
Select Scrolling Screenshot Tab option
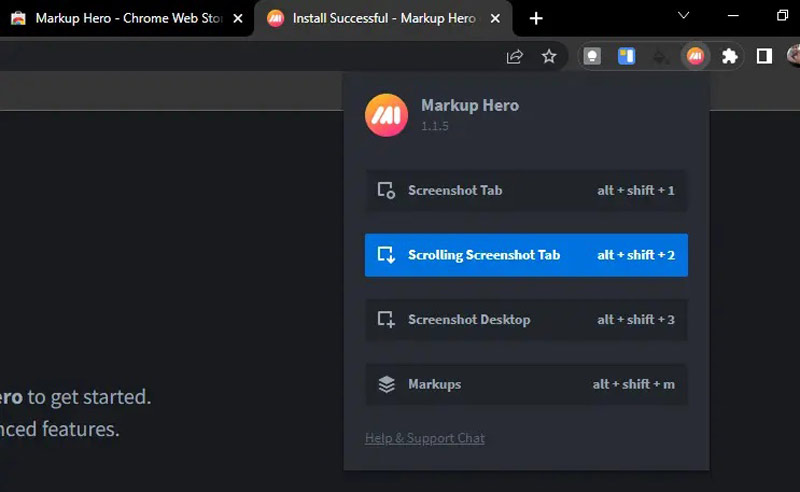coord(526,255)
